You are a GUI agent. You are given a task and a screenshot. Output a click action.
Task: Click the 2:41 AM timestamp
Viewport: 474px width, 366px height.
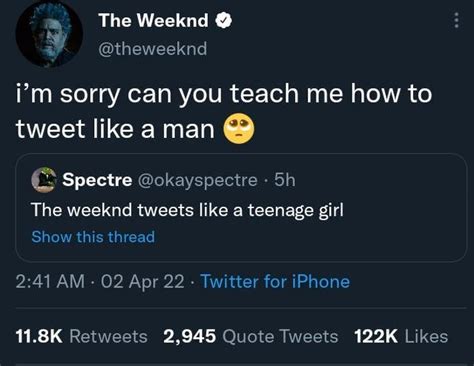pos(50,281)
